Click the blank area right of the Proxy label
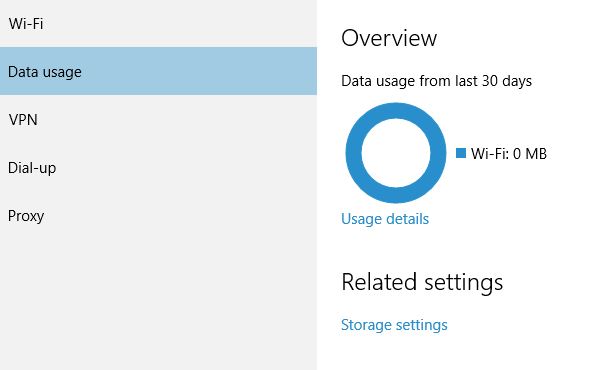Image resolution: width=608 pixels, height=370 pixels. coord(180,216)
